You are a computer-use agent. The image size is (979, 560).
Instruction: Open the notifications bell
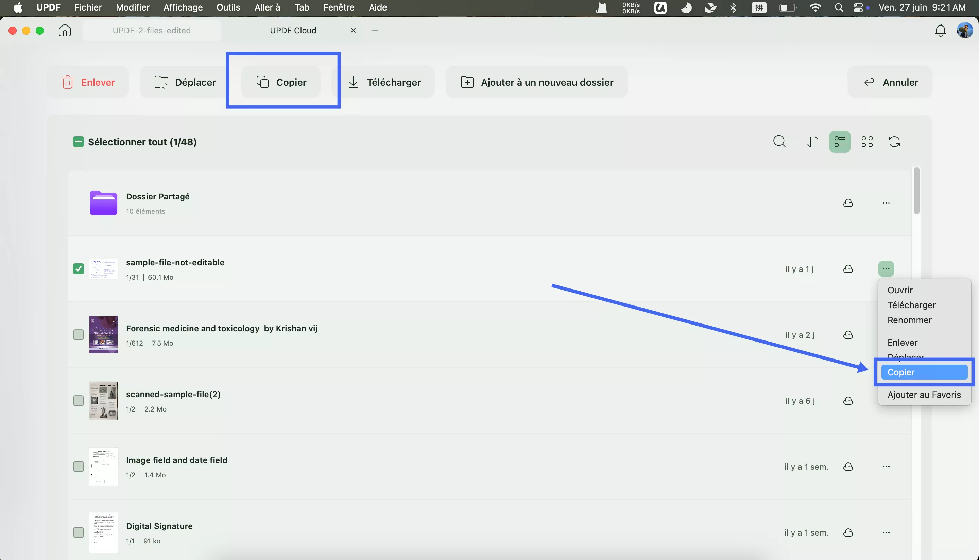[x=940, y=30]
